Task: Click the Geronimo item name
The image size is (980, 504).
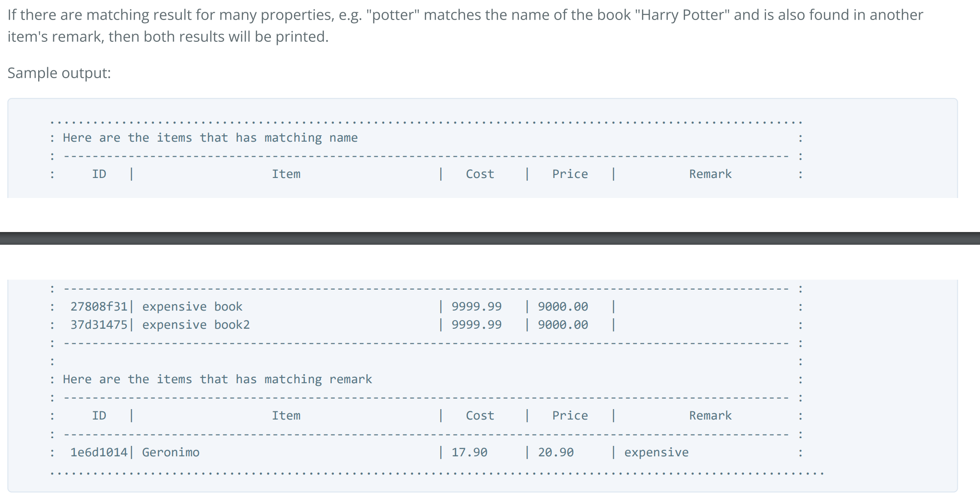Action: pyautogui.click(x=170, y=452)
